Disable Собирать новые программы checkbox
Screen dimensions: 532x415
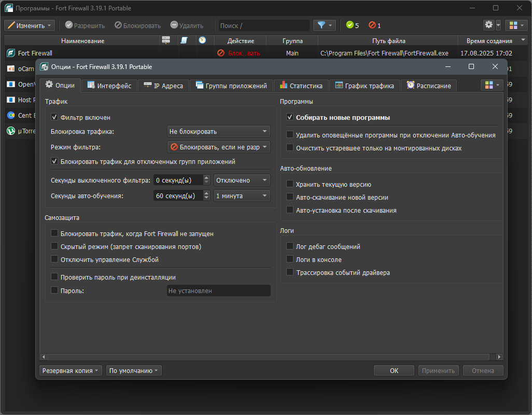[290, 117]
